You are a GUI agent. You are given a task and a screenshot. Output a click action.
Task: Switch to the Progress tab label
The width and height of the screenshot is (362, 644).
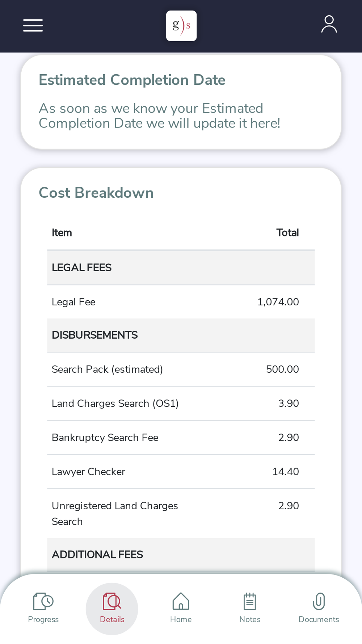43,619
